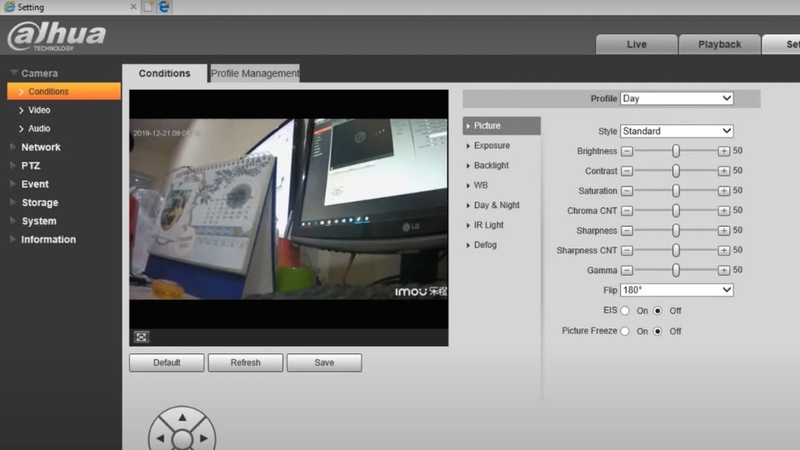Open the Style dropdown
Image resolution: width=800 pixels, height=450 pixels.
(x=677, y=131)
